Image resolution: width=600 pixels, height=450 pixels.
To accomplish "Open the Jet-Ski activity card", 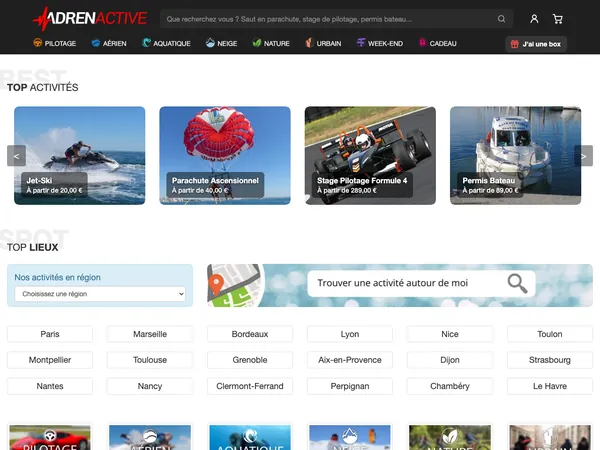I will (80, 155).
